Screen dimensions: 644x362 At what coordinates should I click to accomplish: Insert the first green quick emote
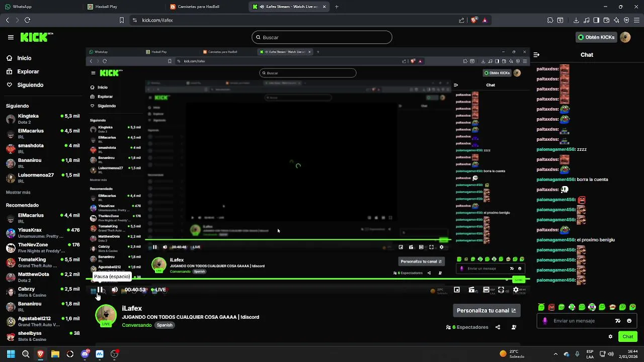pyautogui.click(x=541, y=307)
